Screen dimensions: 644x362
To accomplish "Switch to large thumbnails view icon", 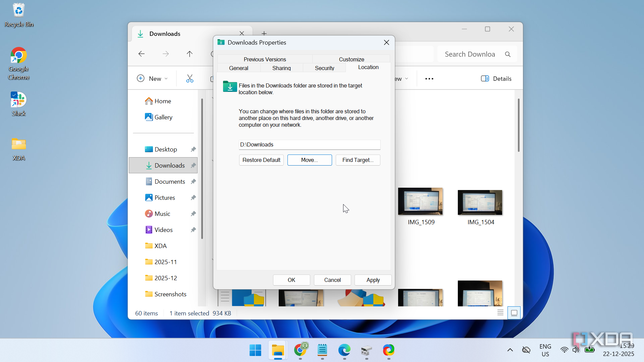I will pos(514,313).
